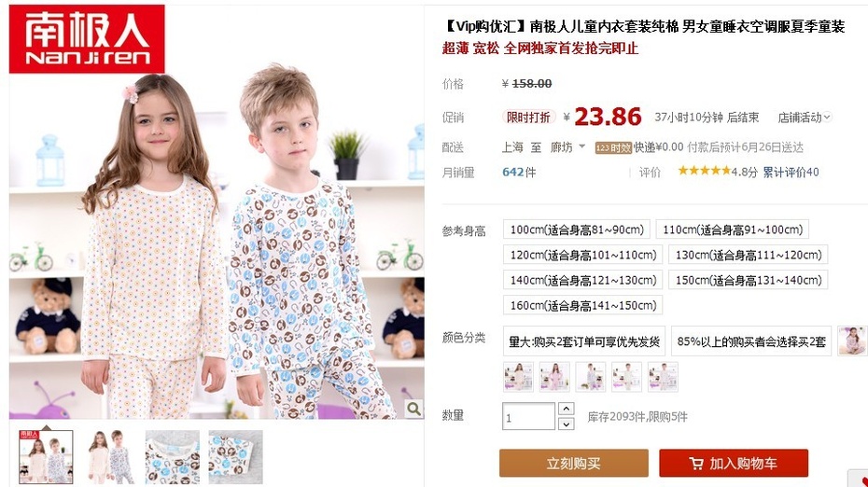Open the 南极人 Nanjiren brand logo
The image size is (868, 487).
click(x=87, y=39)
